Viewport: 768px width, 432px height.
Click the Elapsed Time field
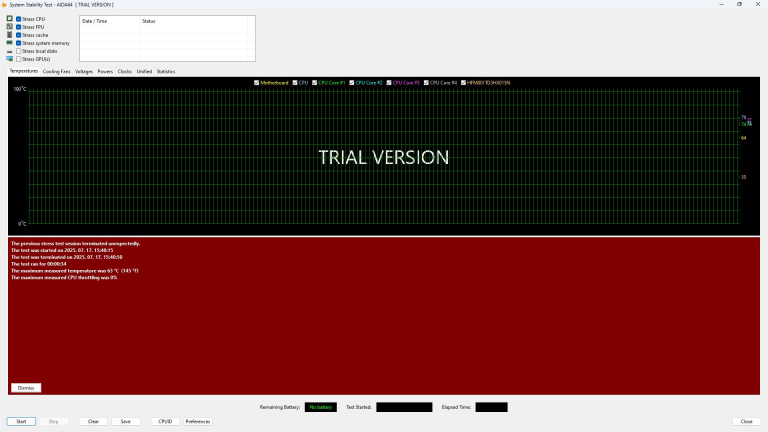[x=491, y=407]
